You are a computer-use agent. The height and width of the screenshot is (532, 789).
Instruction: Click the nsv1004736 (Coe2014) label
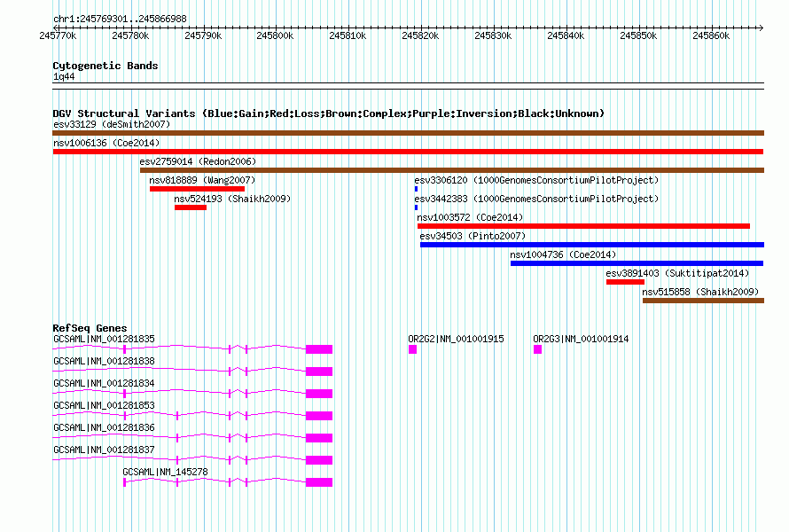563,254
